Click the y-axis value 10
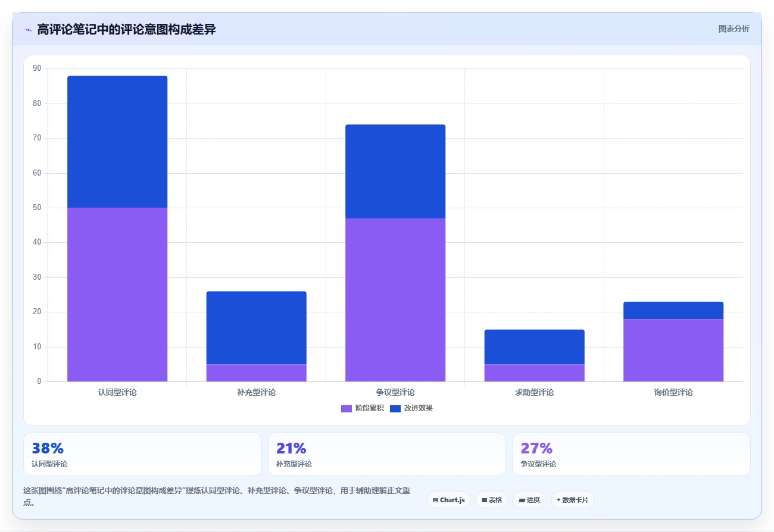This screenshot has height=532, width=774. pyautogui.click(x=37, y=347)
